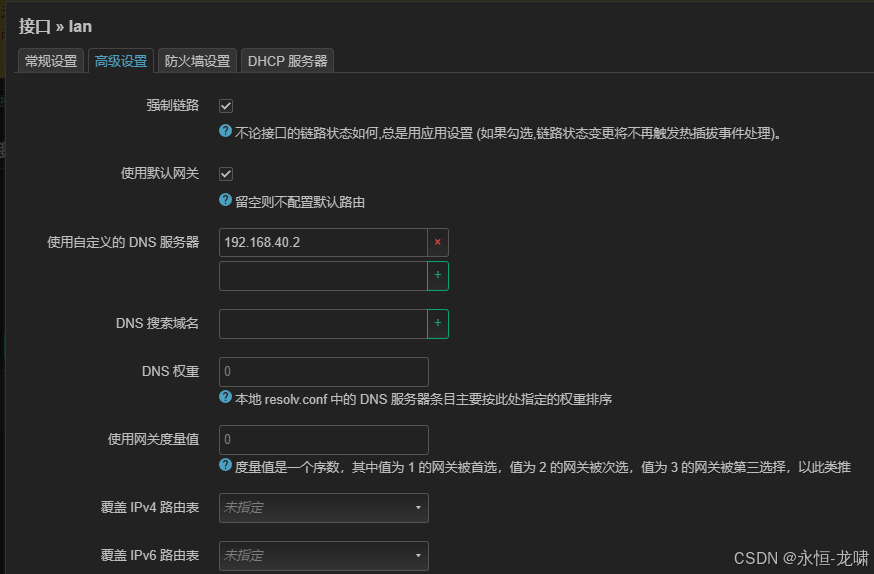This screenshot has height=574, width=874.
Task: Click the 使用自定义的 DNS 服务器 label
Action: (x=123, y=242)
